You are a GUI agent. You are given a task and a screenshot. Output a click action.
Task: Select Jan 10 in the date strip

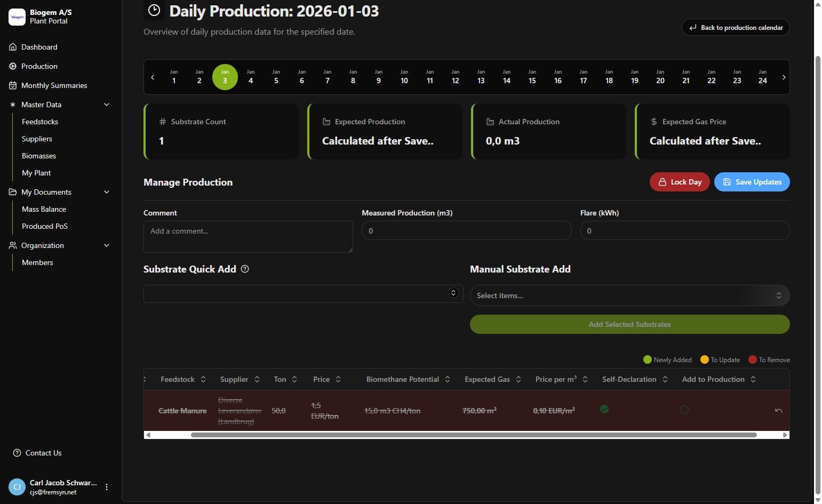pyautogui.click(x=404, y=77)
